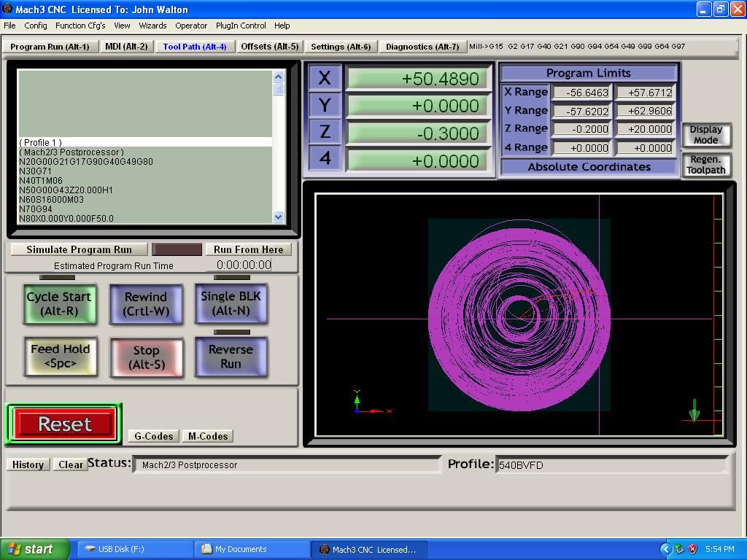The image size is (747, 560).
Task: Click the X axis zero button
Action: pos(325,78)
